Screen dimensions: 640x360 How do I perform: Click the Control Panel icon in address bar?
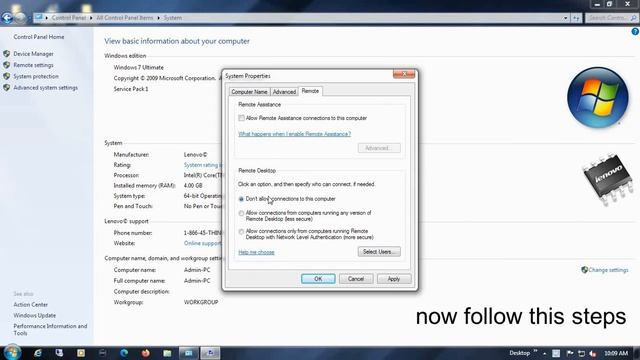point(38,18)
